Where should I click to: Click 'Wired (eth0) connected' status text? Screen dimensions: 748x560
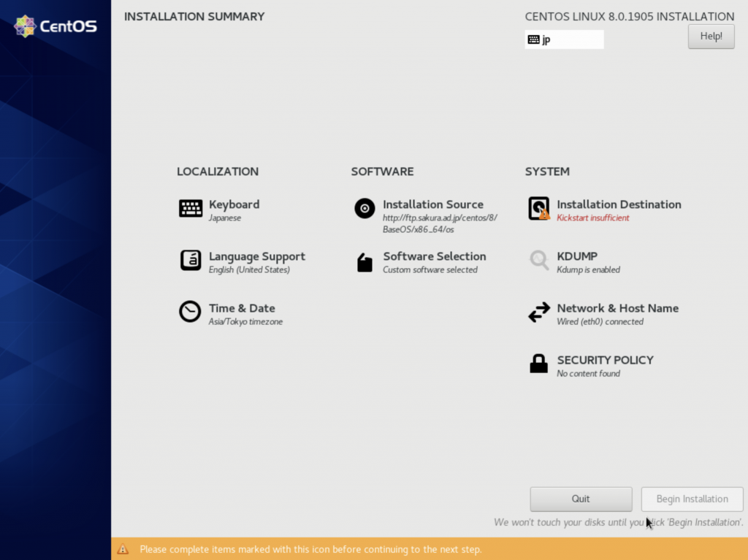600,322
